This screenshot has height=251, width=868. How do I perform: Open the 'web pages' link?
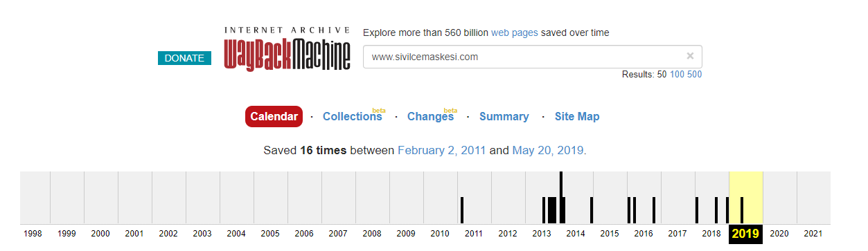tap(514, 32)
